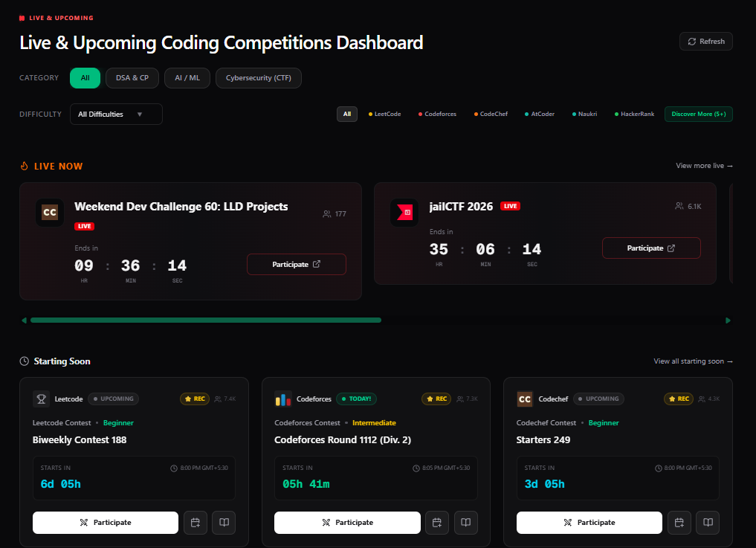Select the All platforms filter chip

347,115
